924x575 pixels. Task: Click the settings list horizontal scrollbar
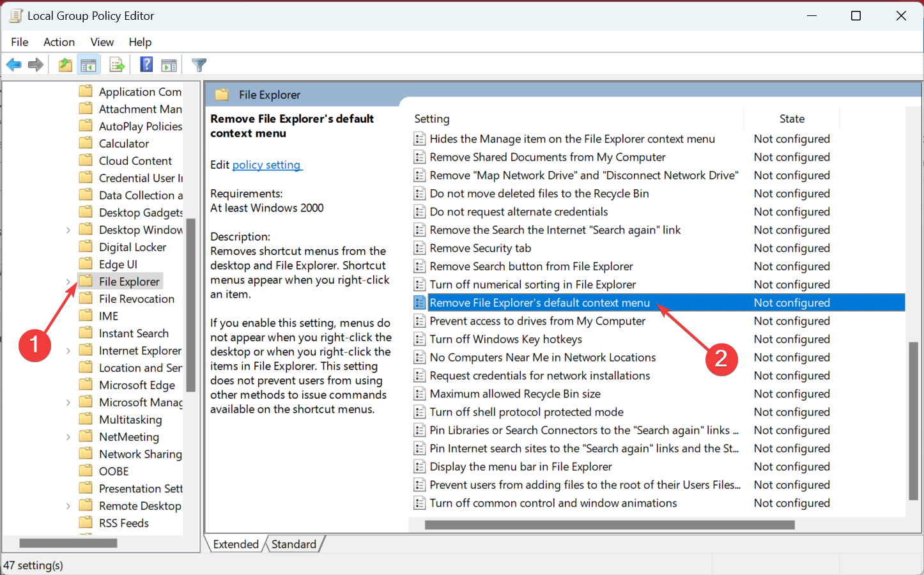coord(609,525)
